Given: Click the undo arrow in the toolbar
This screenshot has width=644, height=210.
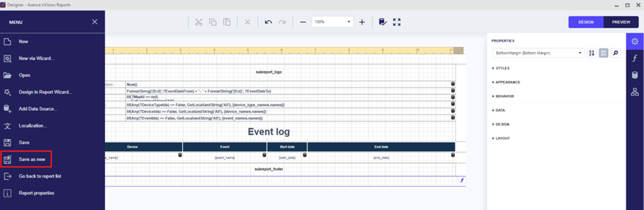Looking at the screenshot, I should [268, 22].
